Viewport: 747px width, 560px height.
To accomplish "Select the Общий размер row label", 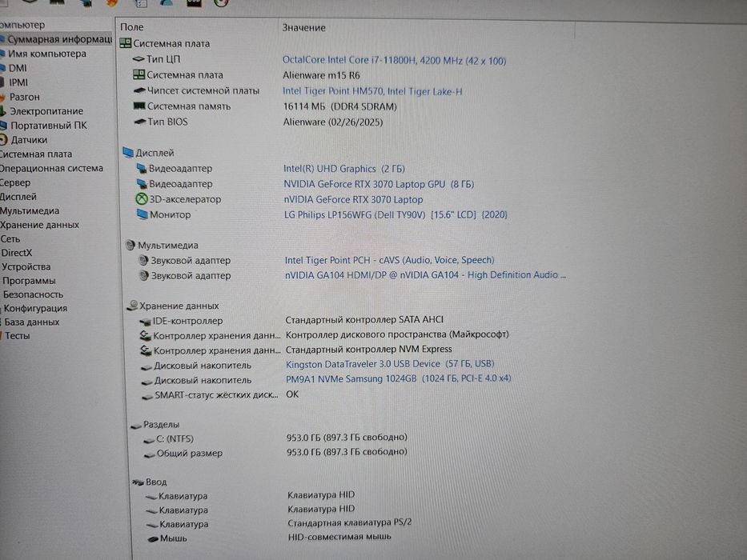I will pyautogui.click(x=190, y=454).
